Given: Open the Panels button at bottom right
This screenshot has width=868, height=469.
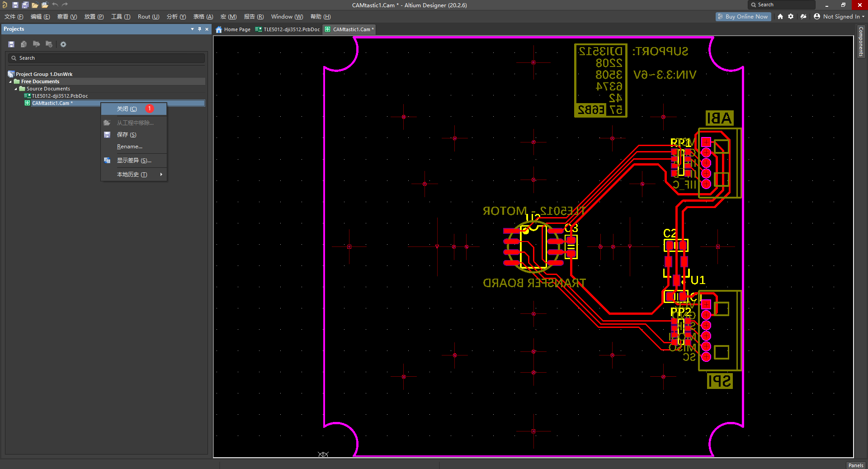Looking at the screenshot, I should coord(855,465).
